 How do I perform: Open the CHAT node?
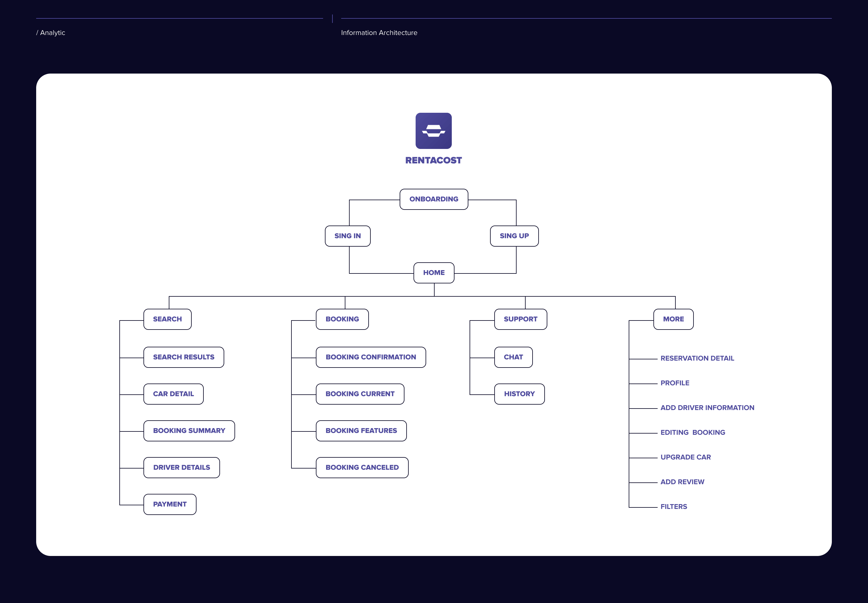(x=513, y=357)
